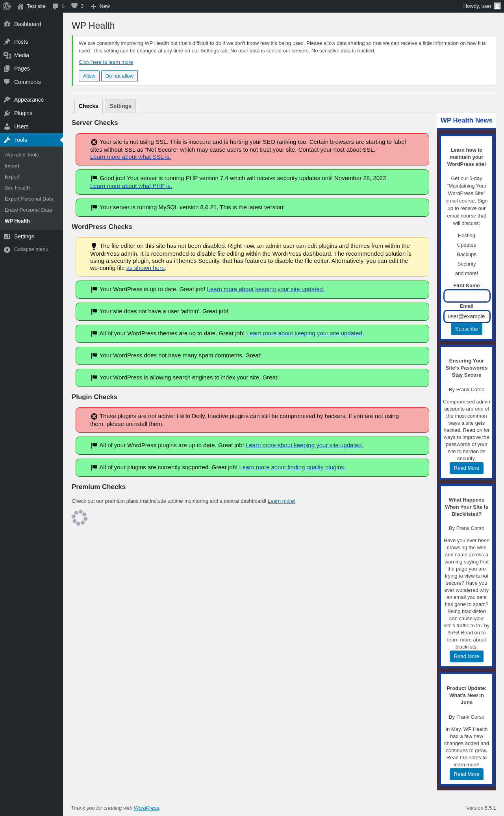Click the Users icon in sidebar
Image resolution: width=504 pixels, height=816 pixels.
click(7, 126)
